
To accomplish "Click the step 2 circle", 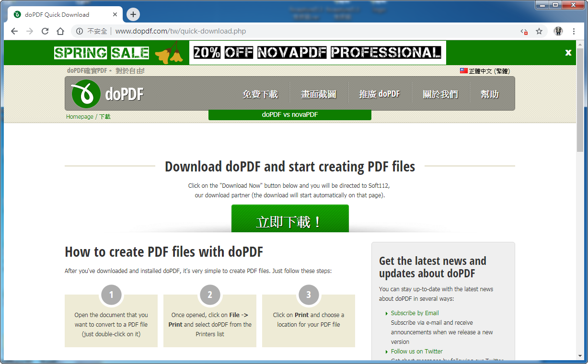I will coord(210,295).
